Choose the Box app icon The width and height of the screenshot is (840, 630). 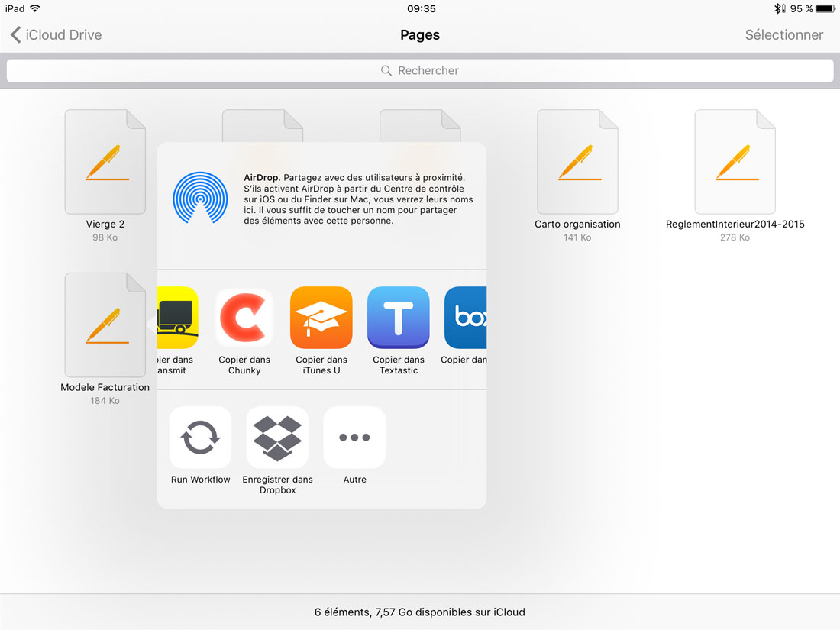click(466, 318)
